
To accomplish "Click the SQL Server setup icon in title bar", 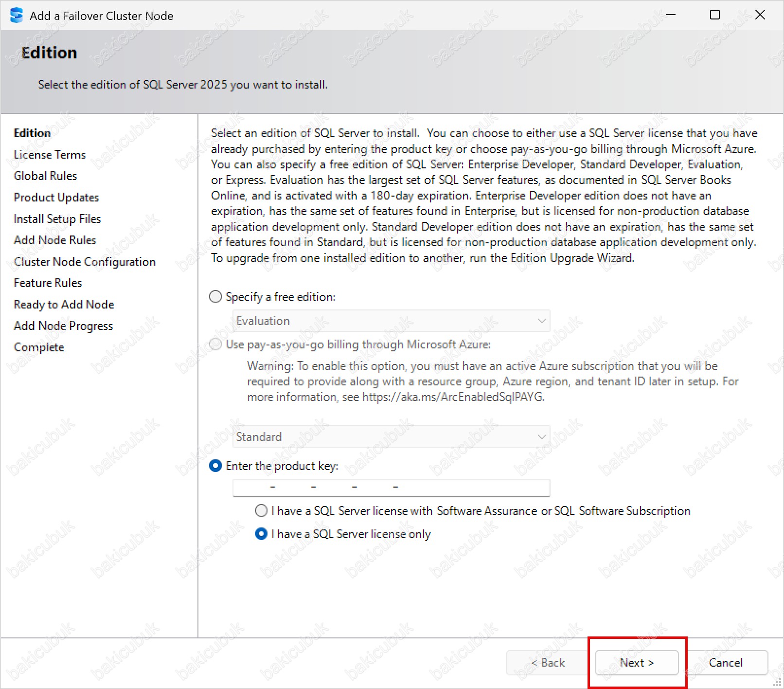I will [x=16, y=16].
